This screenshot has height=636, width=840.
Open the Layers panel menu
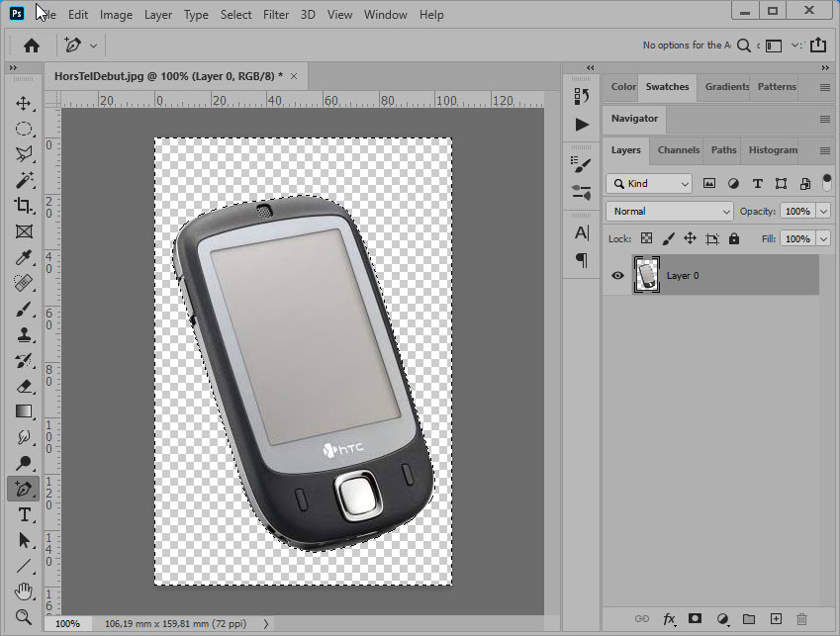pos(825,151)
